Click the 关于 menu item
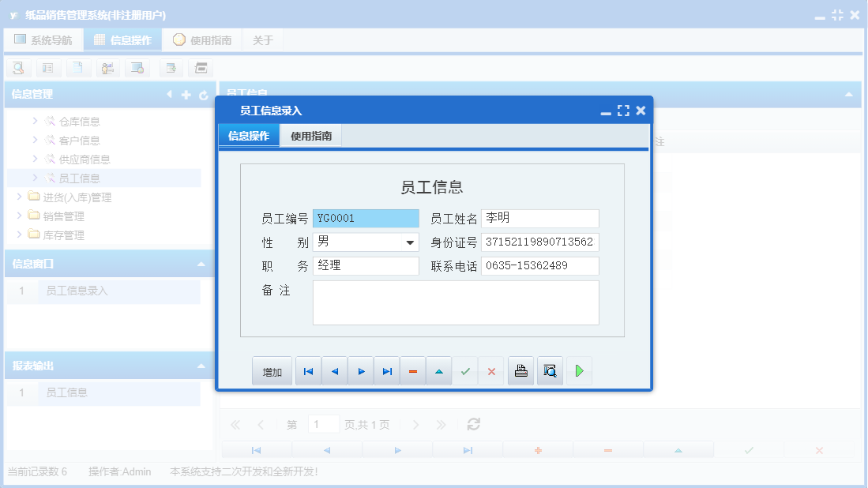The width and height of the screenshot is (868, 488). [x=262, y=39]
